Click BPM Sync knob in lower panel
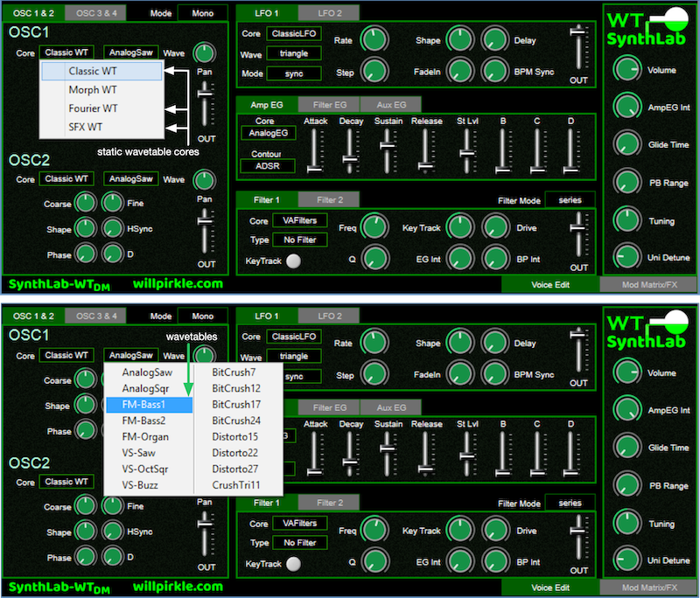The height and width of the screenshot is (598, 700). (x=494, y=373)
